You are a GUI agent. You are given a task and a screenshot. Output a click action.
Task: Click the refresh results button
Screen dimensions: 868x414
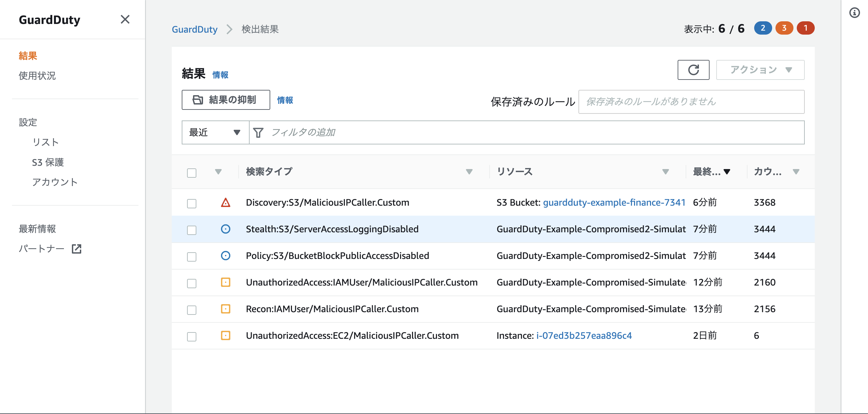(693, 70)
